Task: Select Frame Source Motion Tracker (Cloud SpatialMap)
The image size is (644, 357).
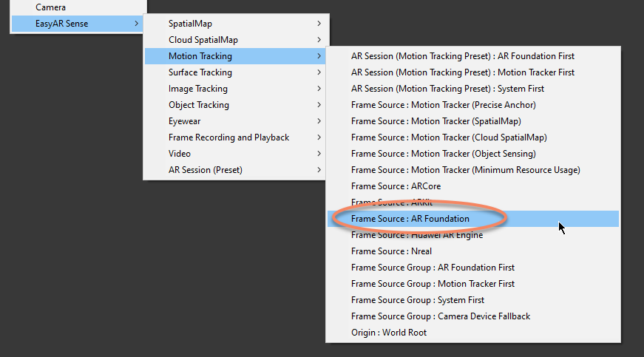Action: (x=473, y=137)
